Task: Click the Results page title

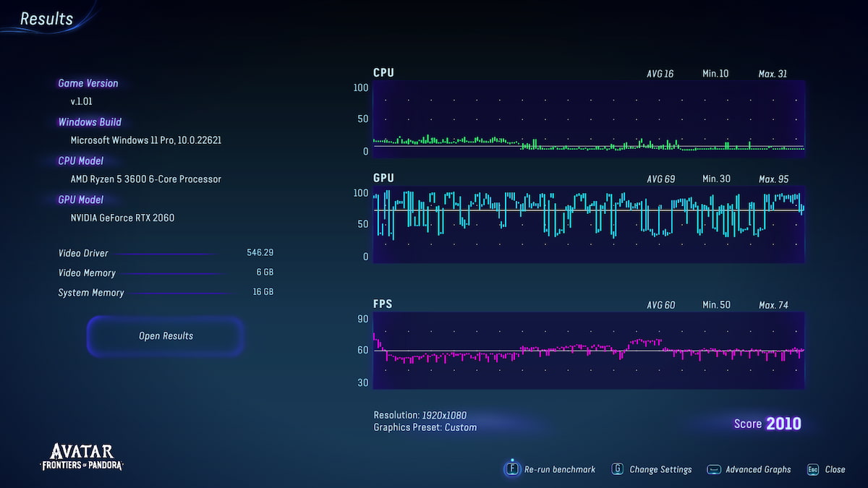Action: tap(46, 19)
